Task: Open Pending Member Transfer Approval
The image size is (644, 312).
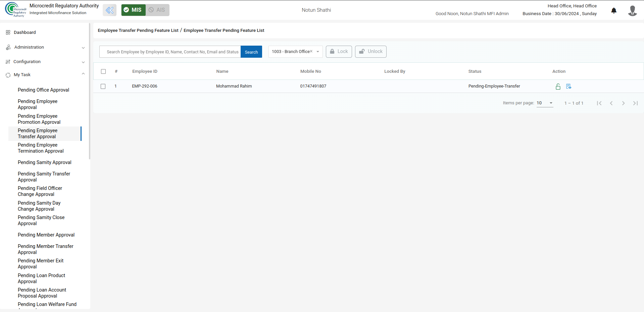Action: click(46, 249)
